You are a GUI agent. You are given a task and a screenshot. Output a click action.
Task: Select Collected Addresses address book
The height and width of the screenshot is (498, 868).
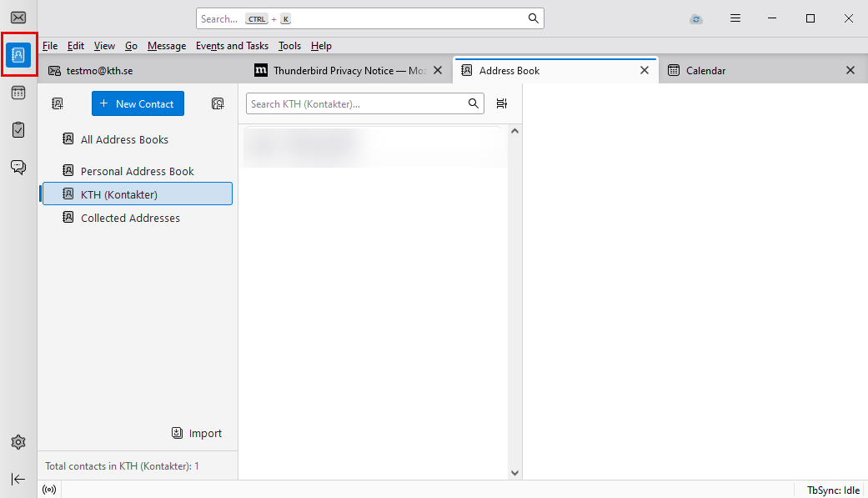pyautogui.click(x=130, y=218)
